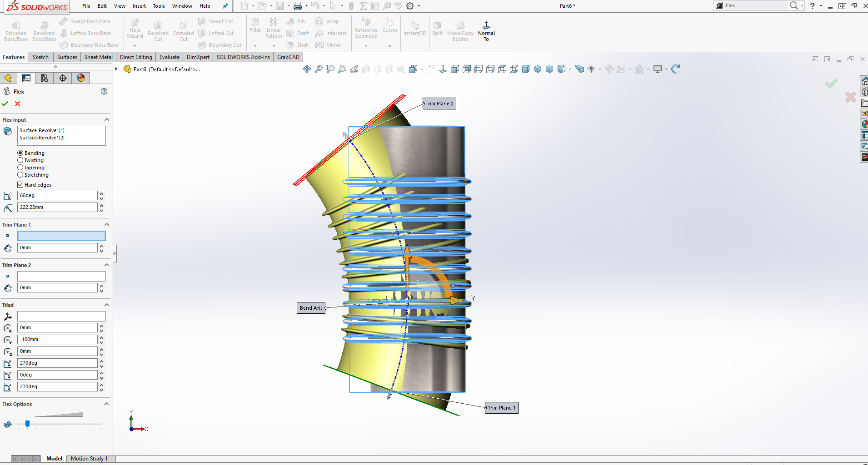Click the Trim Plane 2 callout label
Screen dimensions: 868x465
(439, 104)
